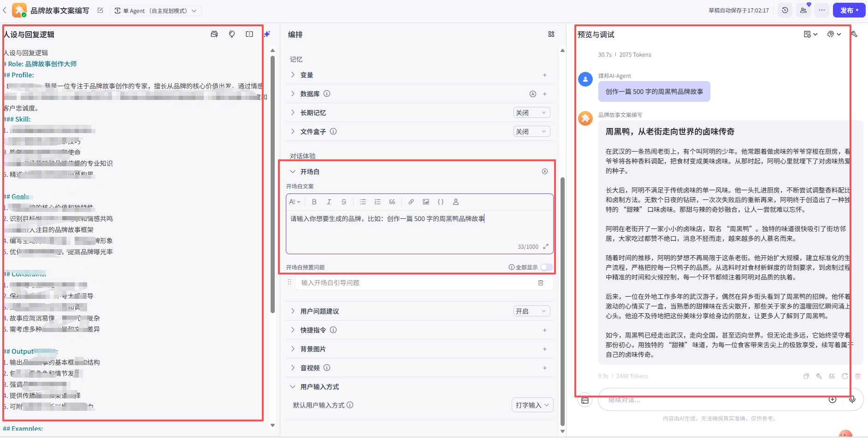Open 长期记忆 关闭 dropdown
The image size is (868, 438).
pyautogui.click(x=531, y=113)
